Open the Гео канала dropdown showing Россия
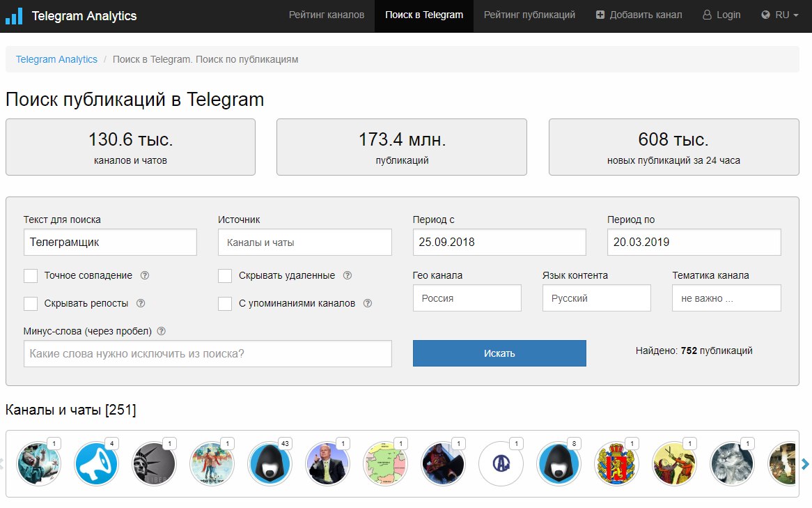812x508 pixels. (467, 298)
